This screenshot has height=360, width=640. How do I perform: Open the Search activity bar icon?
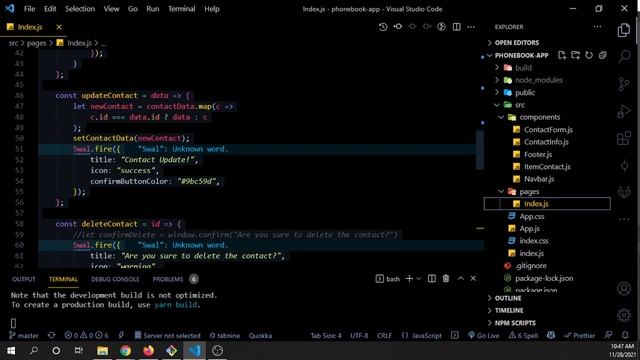624,57
